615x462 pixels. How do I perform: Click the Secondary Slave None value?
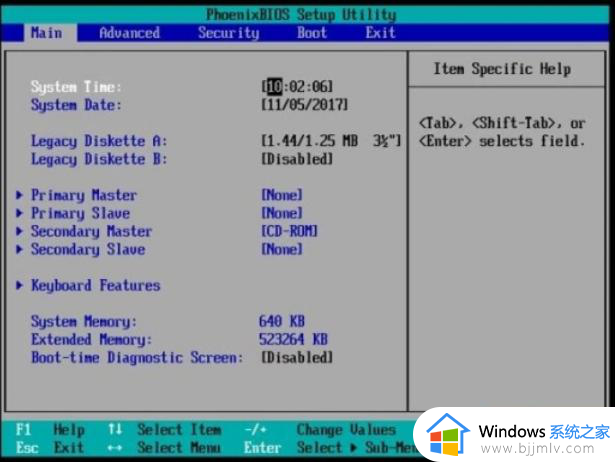pyautogui.click(x=282, y=249)
